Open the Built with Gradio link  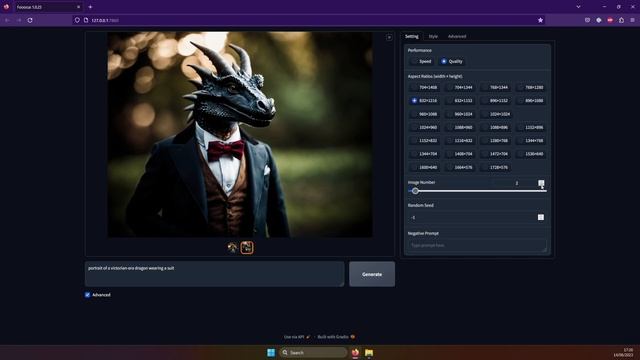pyautogui.click(x=336, y=337)
